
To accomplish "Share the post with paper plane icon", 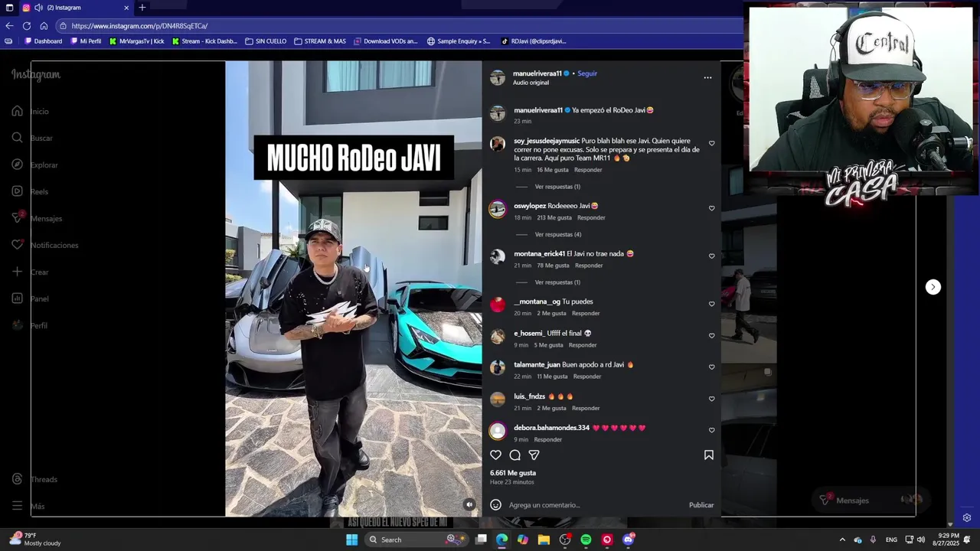I will [x=534, y=455].
